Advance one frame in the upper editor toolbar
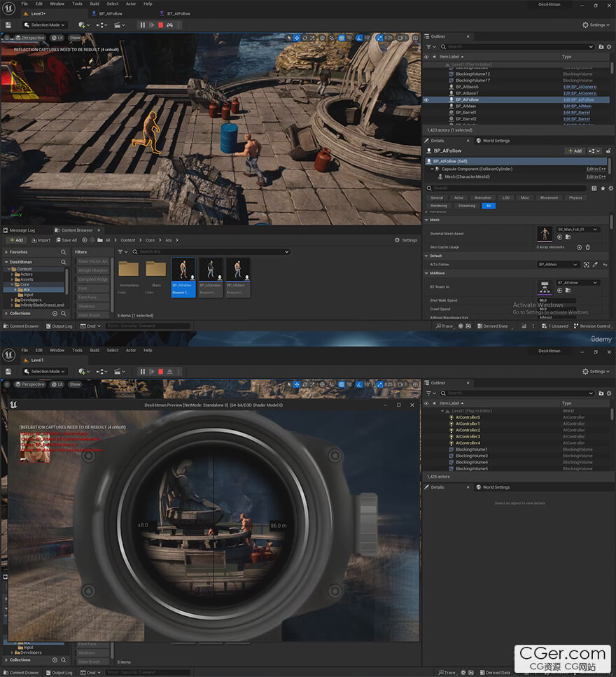This screenshot has width=616, height=677. 151,25
